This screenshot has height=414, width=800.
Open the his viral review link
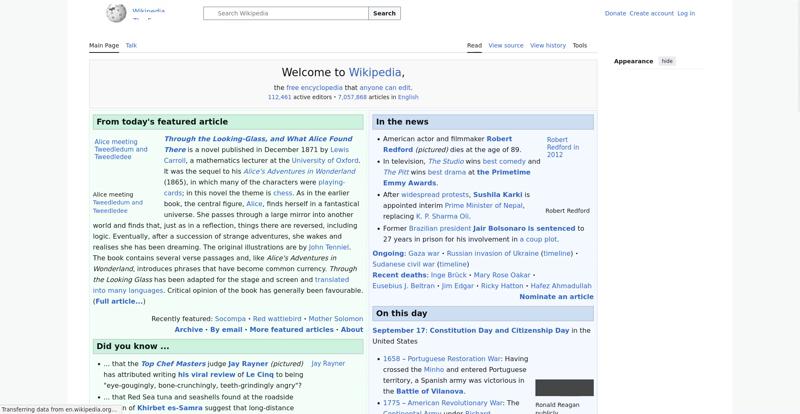207,374
